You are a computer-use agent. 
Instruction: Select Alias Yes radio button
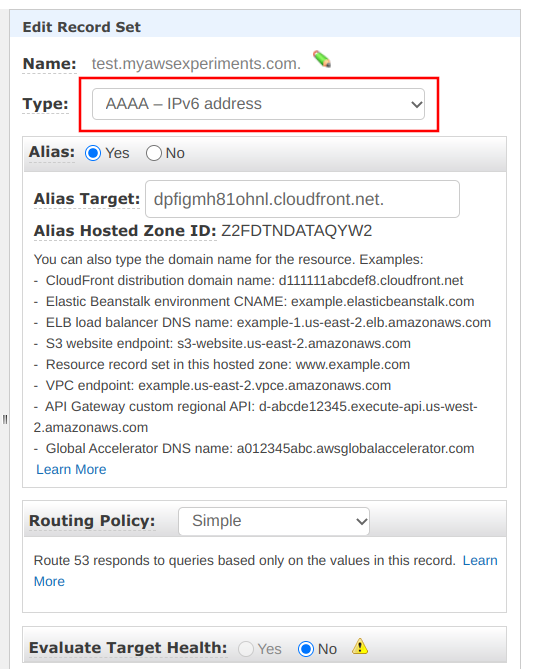pos(93,153)
